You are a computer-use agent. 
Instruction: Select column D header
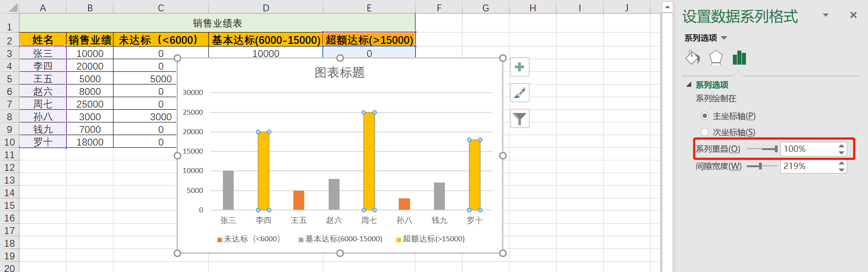coord(266,8)
